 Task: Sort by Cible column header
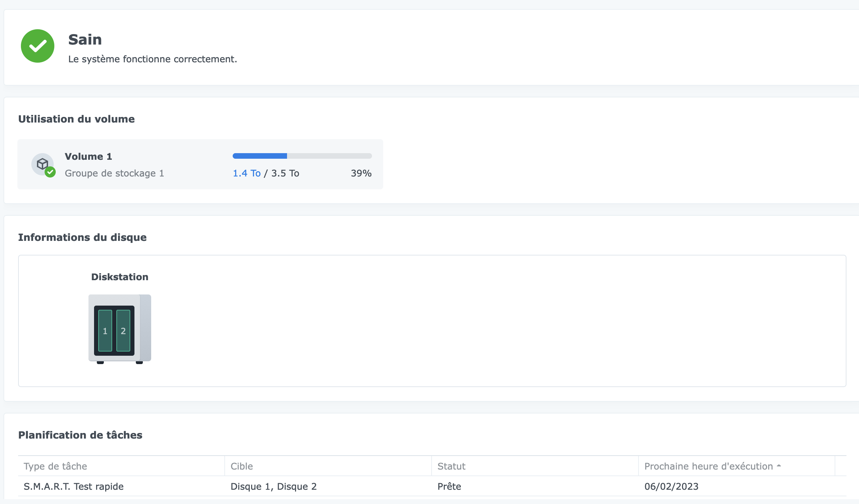242,466
